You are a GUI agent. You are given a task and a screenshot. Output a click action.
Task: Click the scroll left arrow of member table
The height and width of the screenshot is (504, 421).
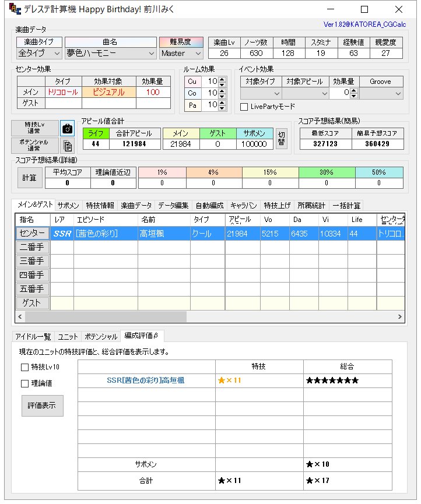[20, 316]
